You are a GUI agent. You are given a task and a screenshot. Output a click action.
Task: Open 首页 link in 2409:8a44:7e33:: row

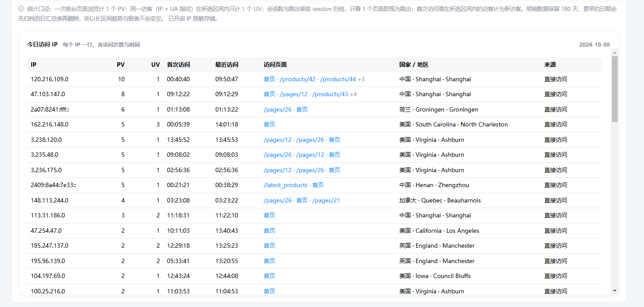click(318, 185)
